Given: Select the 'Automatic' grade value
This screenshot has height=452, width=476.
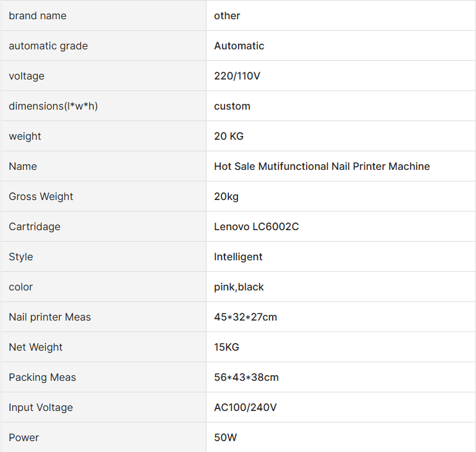Looking at the screenshot, I should [239, 46].
